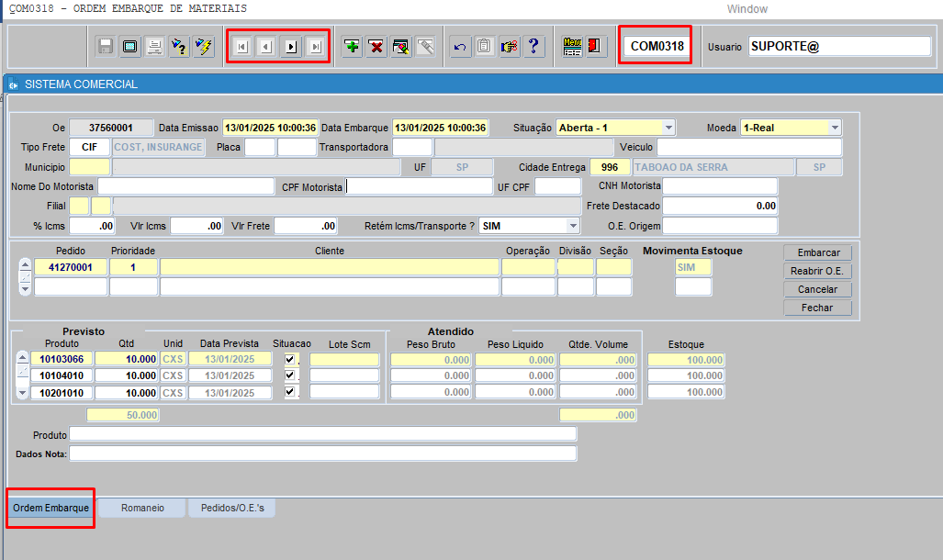Click the Cidade Entrega code field 996

coord(610,167)
